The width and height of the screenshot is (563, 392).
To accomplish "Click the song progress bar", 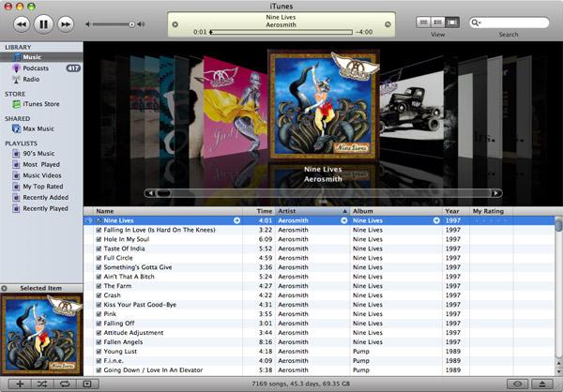I will (281, 32).
